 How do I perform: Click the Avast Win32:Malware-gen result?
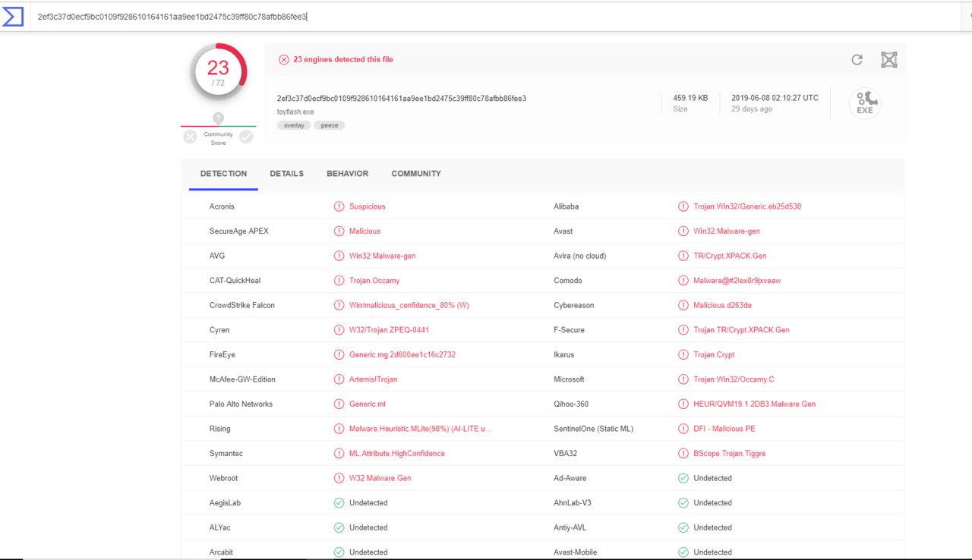click(x=727, y=231)
